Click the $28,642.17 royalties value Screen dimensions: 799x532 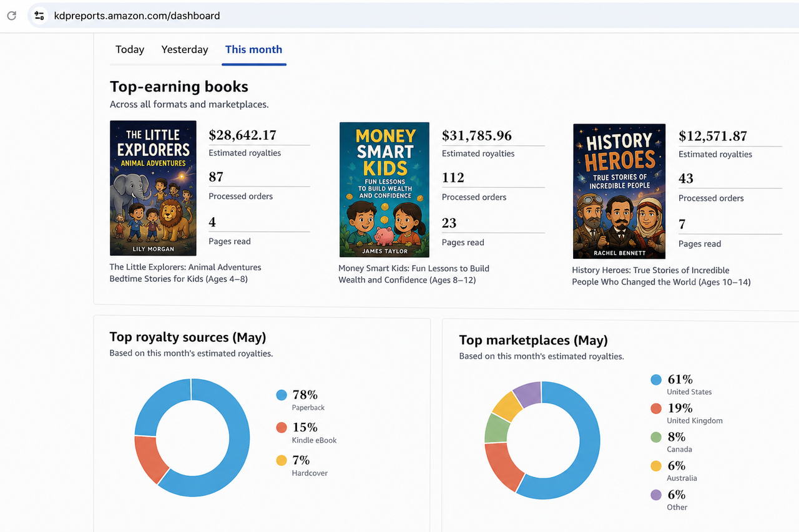(243, 135)
